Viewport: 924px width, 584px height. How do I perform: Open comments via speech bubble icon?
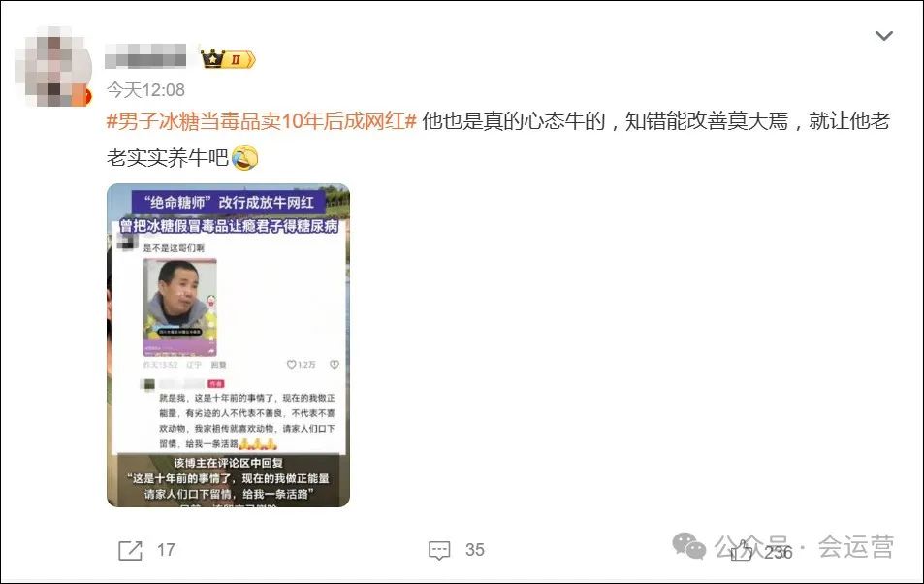439,550
